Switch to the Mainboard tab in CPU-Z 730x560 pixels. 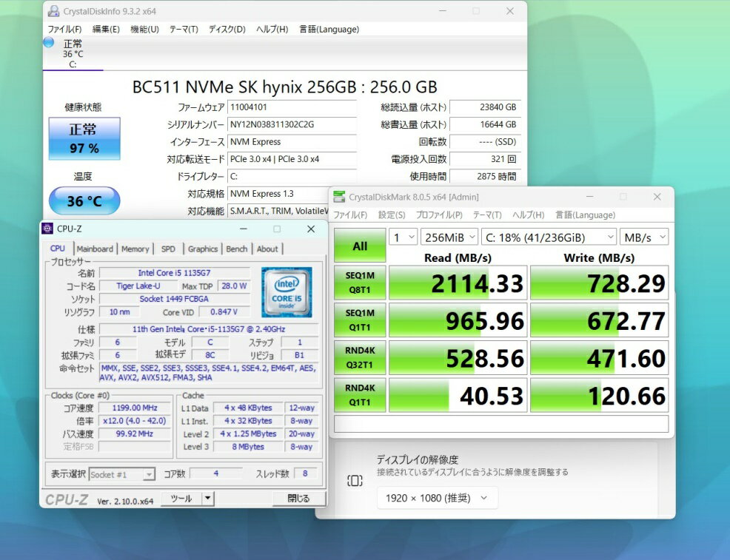pyautogui.click(x=95, y=249)
